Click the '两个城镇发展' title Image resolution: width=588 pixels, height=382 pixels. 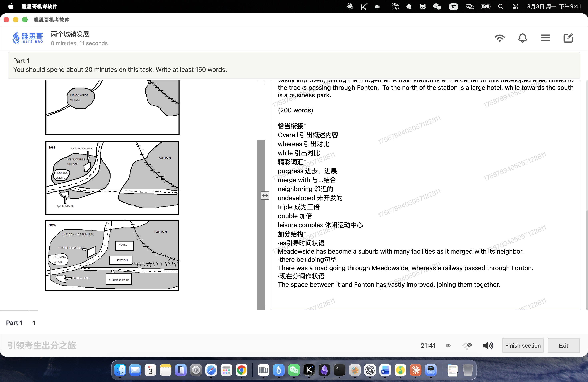point(70,34)
